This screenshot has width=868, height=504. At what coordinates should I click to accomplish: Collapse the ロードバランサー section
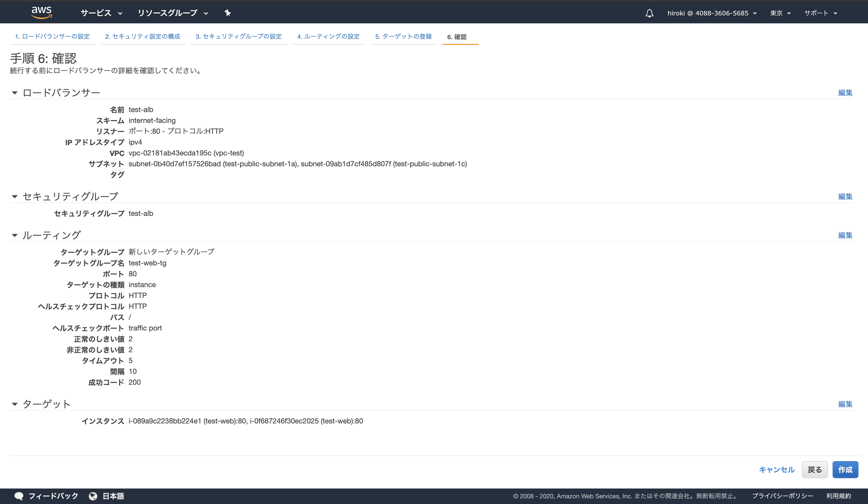(14, 93)
